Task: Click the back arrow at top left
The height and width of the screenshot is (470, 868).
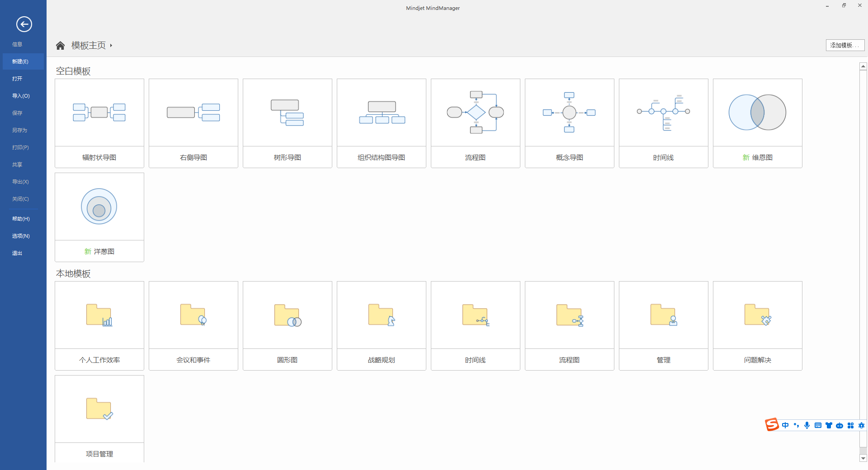Action: pos(23,24)
